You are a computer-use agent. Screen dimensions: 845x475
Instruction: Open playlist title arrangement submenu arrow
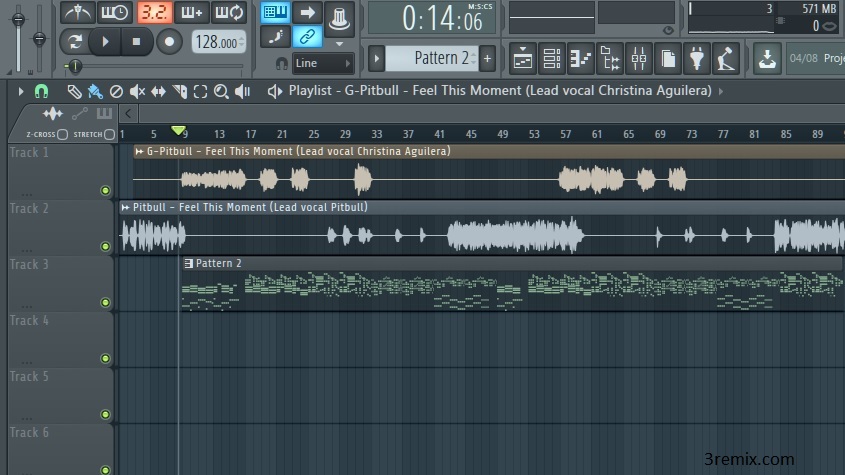pyautogui.click(x=721, y=91)
